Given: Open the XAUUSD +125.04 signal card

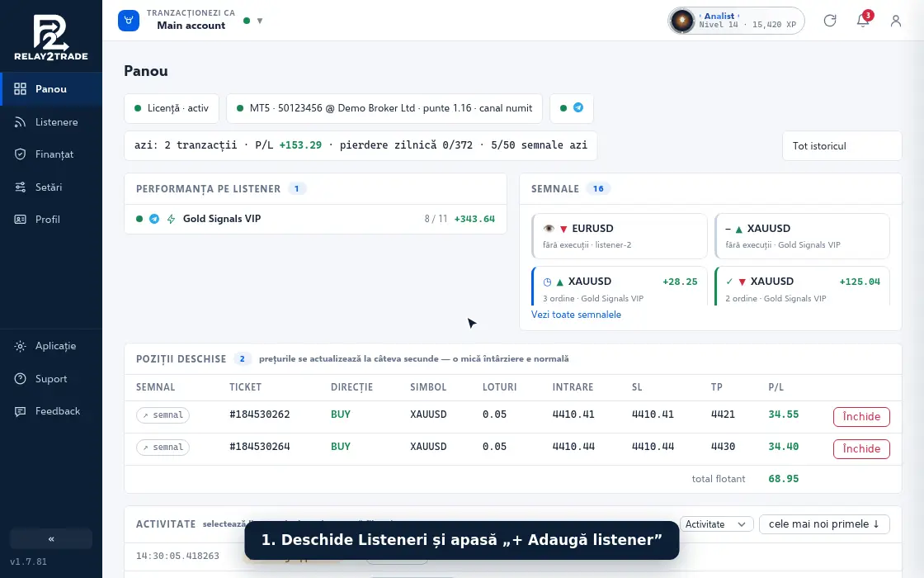Looking at the screenshot, I should pyautogui.click(x=802, y=287).
